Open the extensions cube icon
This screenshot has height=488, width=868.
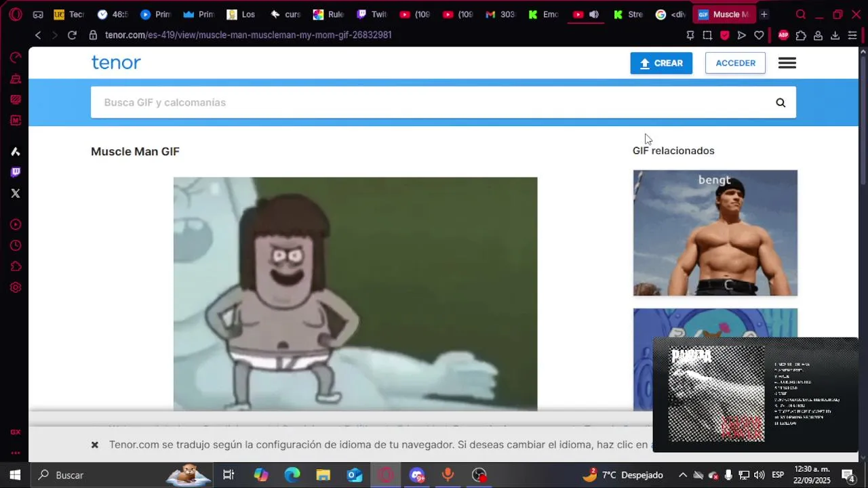coord(801,35)
